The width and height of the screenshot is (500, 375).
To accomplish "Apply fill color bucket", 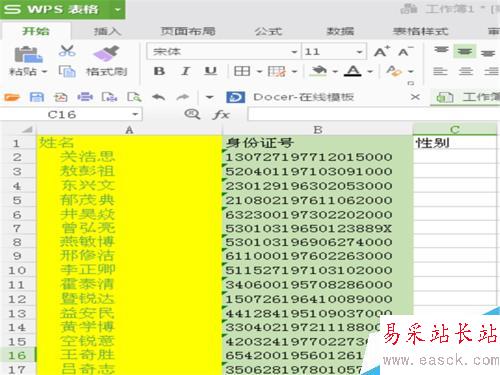I will pos(318,71).
